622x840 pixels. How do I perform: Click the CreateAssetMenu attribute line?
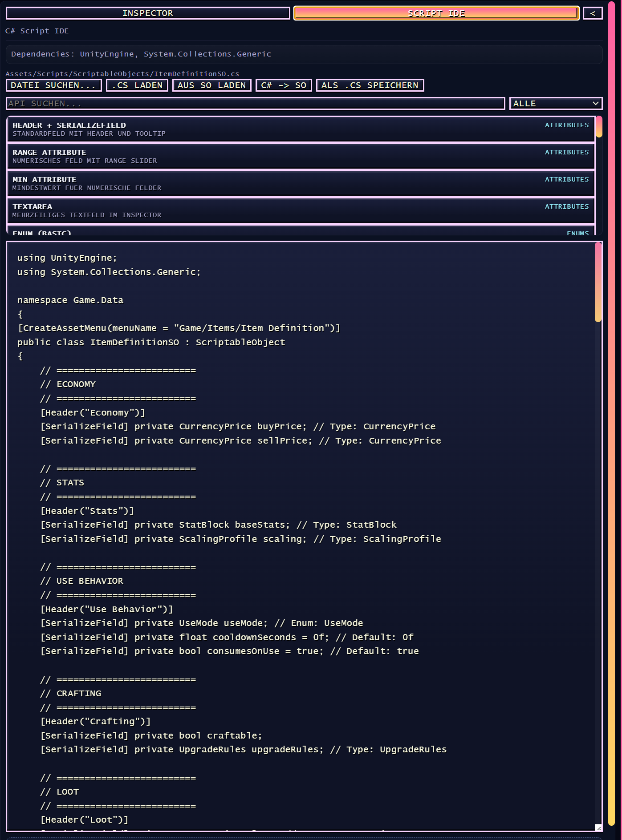179,328
